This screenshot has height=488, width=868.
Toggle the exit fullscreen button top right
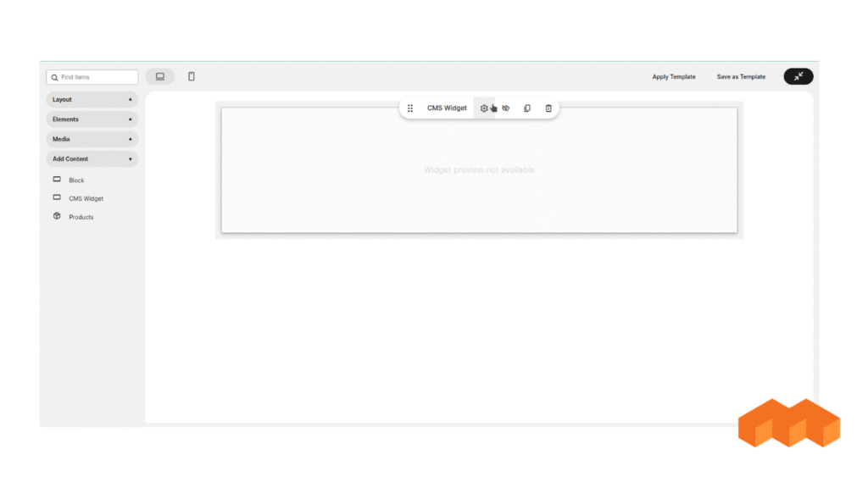798,76
